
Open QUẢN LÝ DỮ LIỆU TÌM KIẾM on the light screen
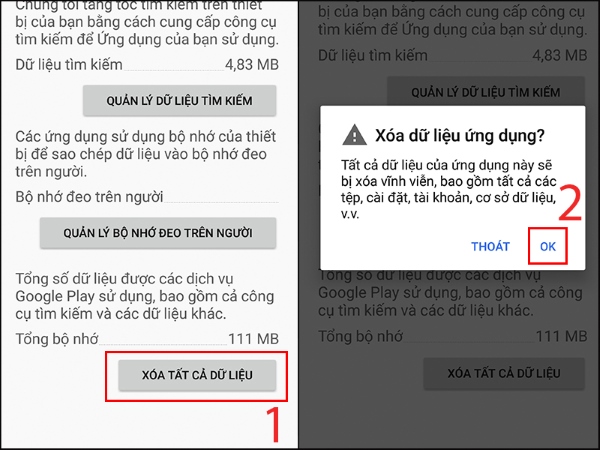click(x=179, y=101)
